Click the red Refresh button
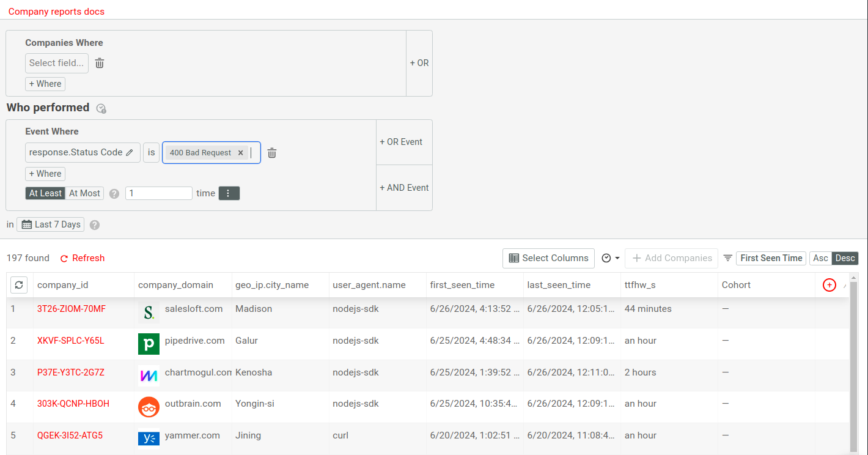 [83, 258]
